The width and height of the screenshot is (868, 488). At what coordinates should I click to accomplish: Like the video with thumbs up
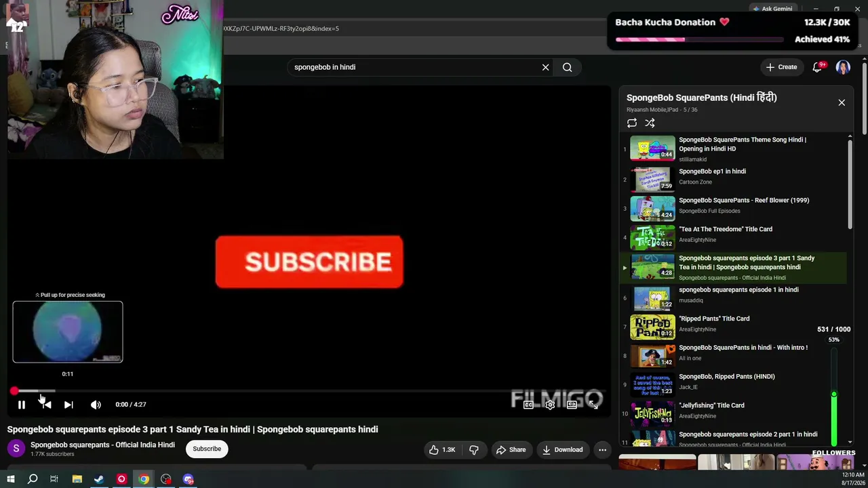441,449
